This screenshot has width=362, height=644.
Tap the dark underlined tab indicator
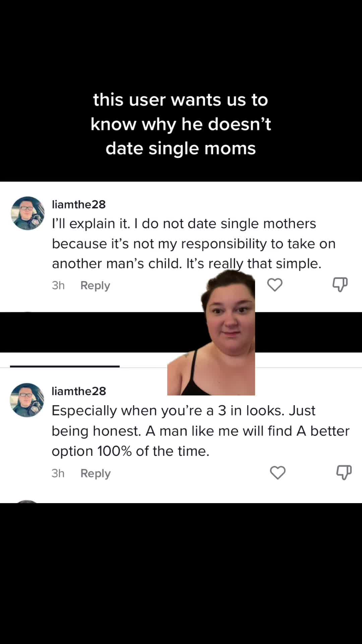(x=65, y=366)
